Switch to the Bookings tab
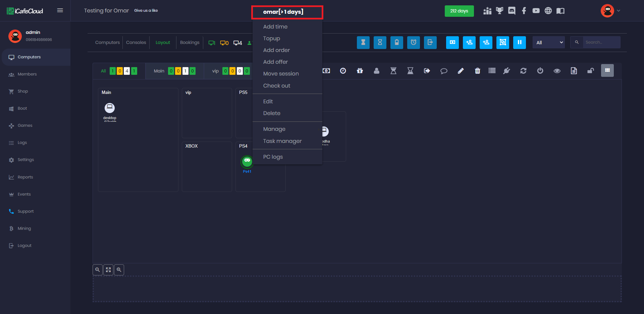Screen dimensions: 644x314 190,43
